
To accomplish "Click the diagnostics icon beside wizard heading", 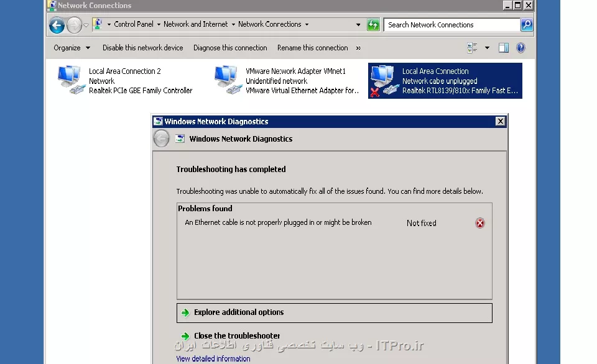I will point(180,139).
